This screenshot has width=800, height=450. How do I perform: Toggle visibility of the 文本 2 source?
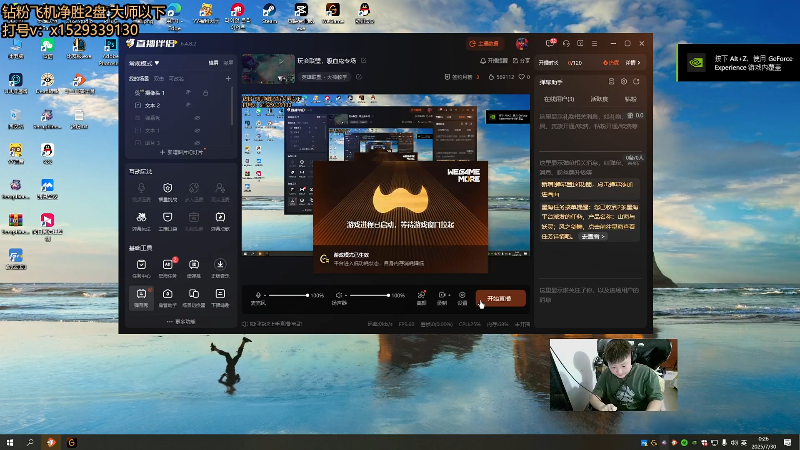coord(188,105)
